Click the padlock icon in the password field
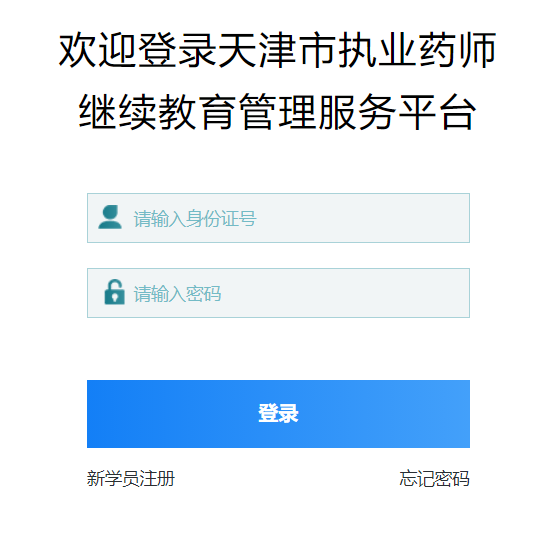 click(x=114, y=292)
